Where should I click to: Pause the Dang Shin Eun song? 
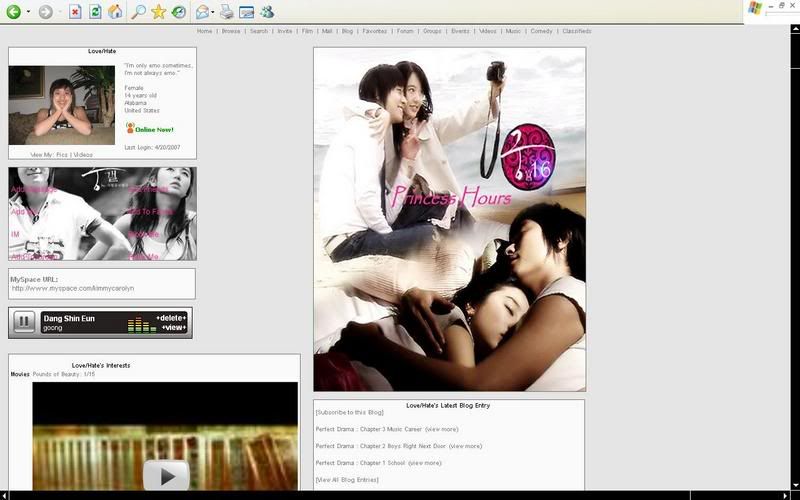[x=24, y=322]
